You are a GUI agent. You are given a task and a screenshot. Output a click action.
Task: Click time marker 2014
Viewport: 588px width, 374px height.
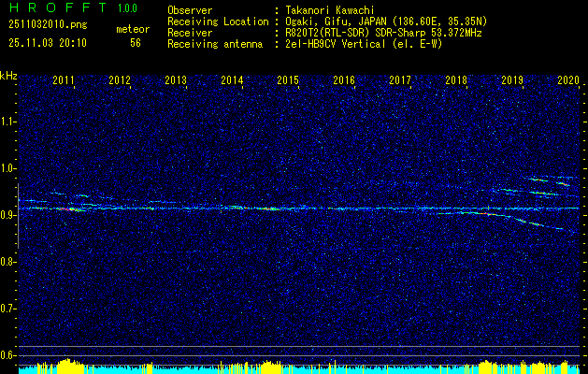pos(232,79)
